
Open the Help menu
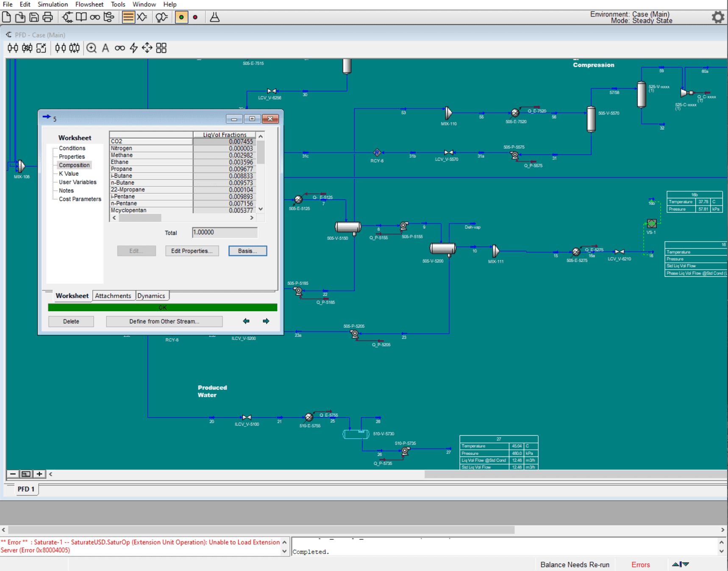(x=170, y=4)
